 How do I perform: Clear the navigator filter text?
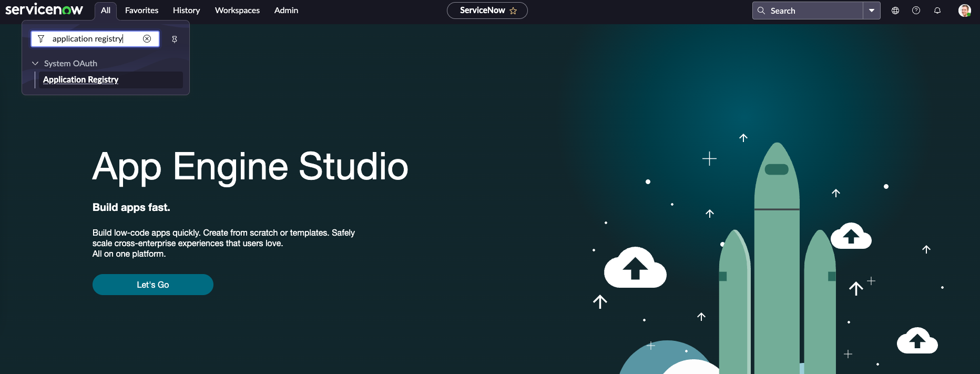(147, 39)
